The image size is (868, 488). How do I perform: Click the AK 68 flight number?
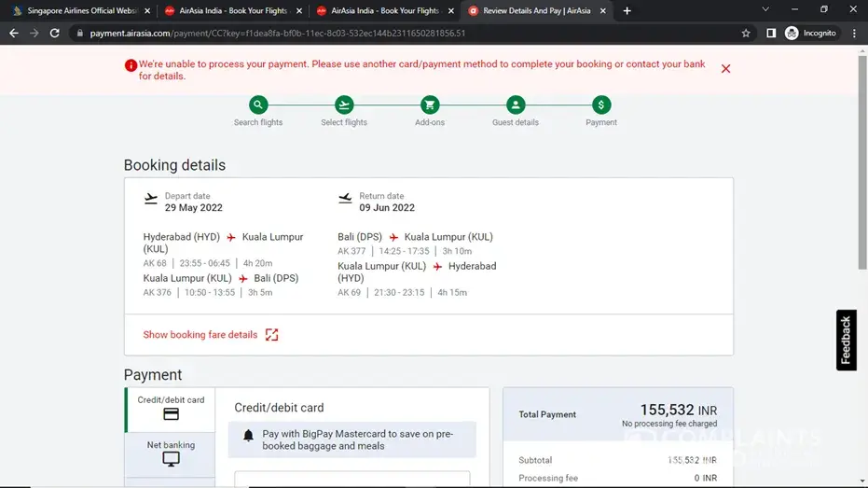(155, 263)
